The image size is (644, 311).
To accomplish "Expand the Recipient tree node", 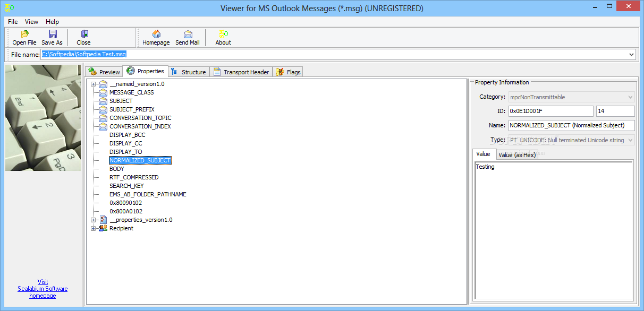I will [x=94, y=228].
